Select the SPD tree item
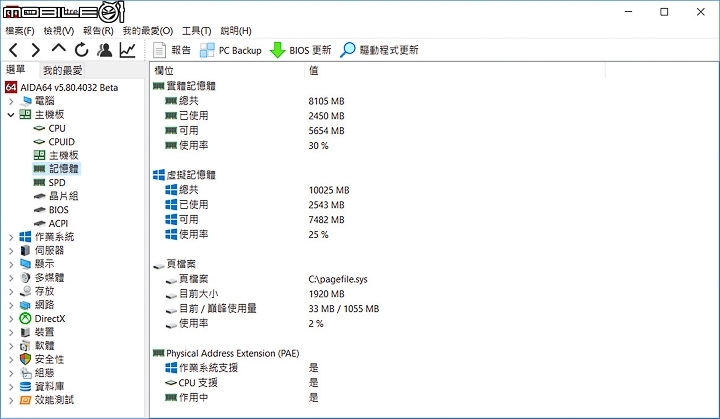Image resolution: width=720 pixels, height=419 pixels. click(x=57, y=182)
